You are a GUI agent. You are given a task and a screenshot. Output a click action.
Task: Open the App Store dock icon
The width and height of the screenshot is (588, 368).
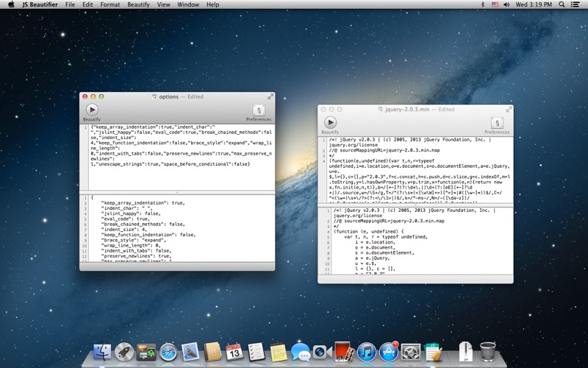(389, 352)
